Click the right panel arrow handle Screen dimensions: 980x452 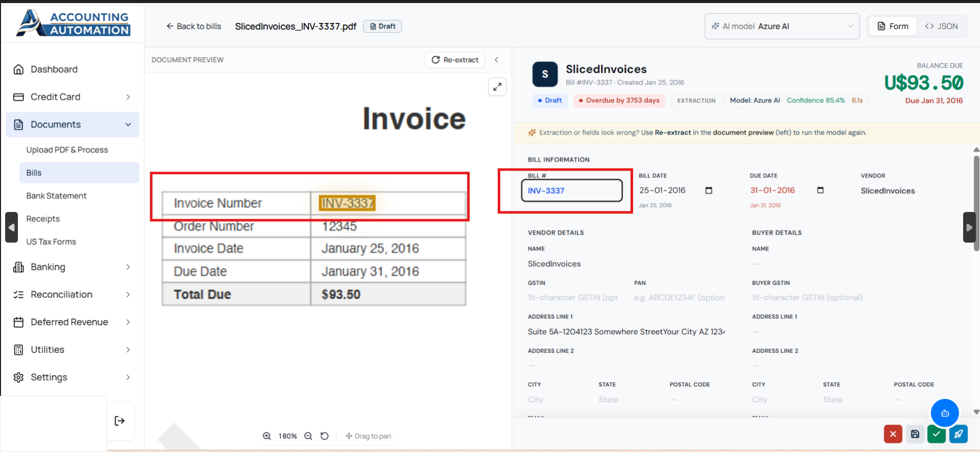(969, 227)
